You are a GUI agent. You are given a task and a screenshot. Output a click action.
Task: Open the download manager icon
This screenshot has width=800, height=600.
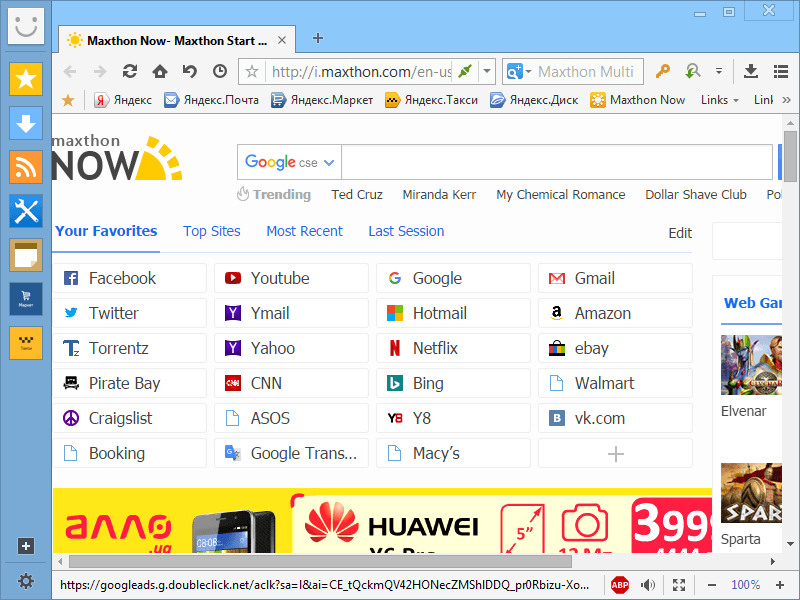point(751,71)
